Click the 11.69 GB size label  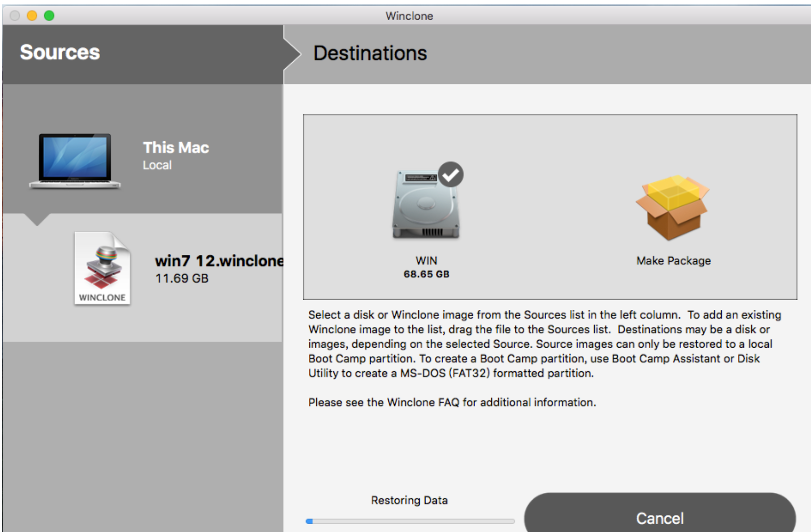[182, 279]
